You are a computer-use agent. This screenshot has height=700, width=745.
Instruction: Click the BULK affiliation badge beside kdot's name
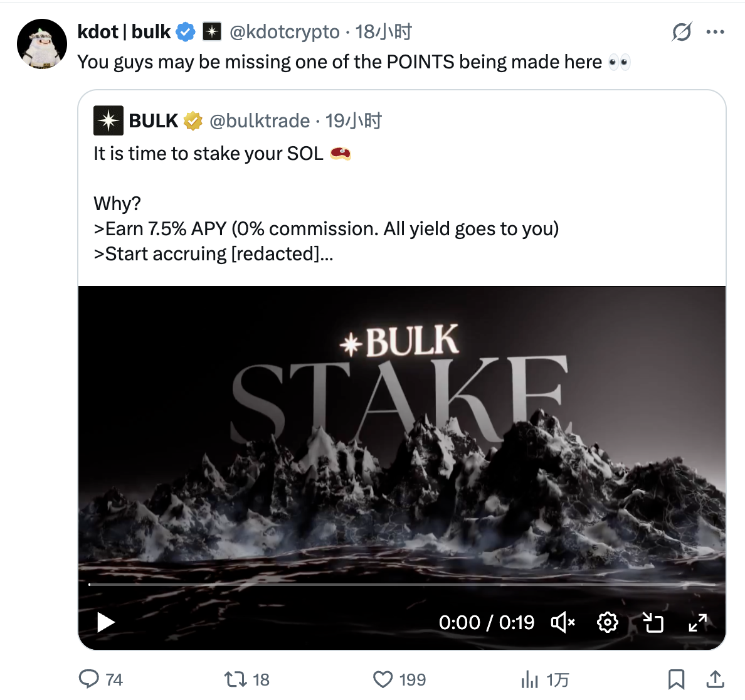pyautogui.click(x=212, y=31)
